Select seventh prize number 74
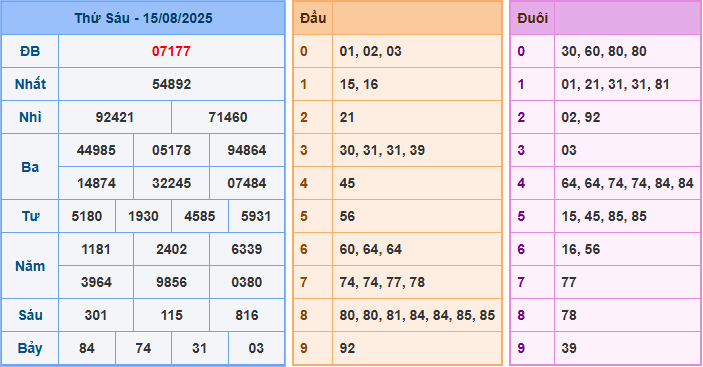The height and width of the screenshot is (367, 703). point(143,348)
